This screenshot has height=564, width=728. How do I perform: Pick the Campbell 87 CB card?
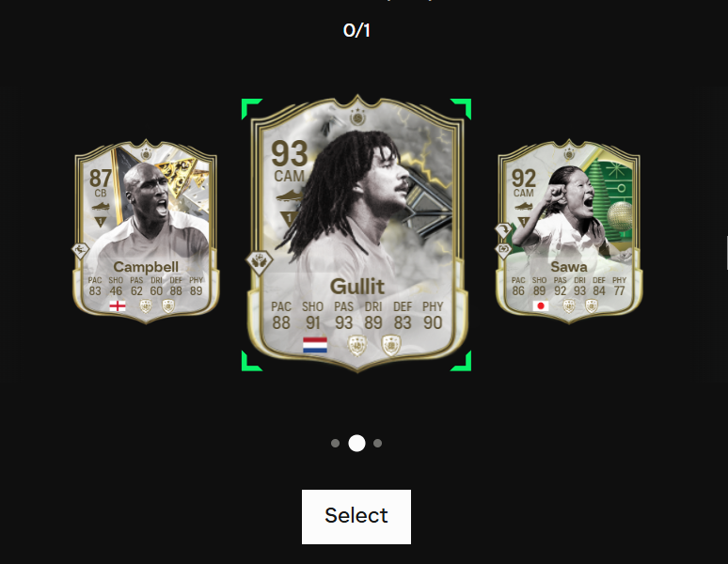(146, 230)
